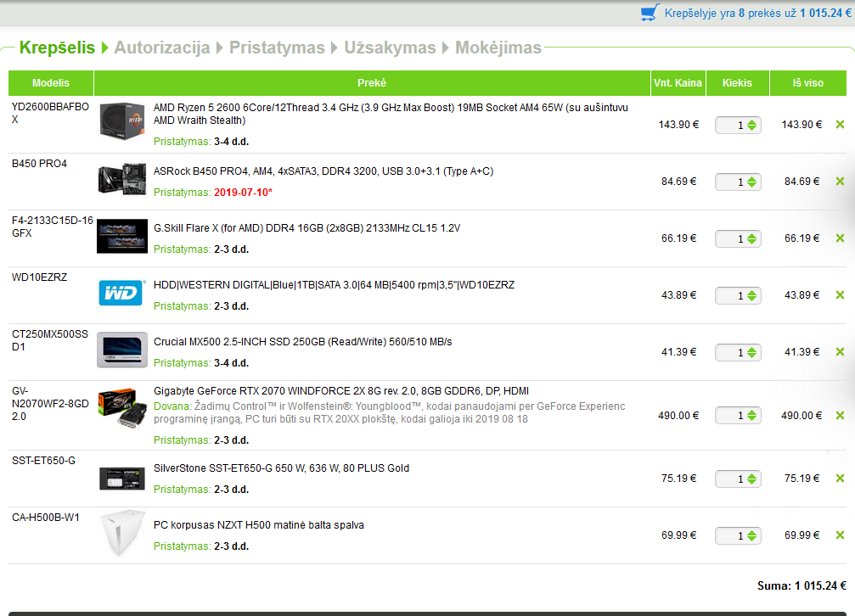Click quantity stepper arrows for RTX 2070
Image resolution: width=855 pixels, height=616 pixels.
click(752, 416)
